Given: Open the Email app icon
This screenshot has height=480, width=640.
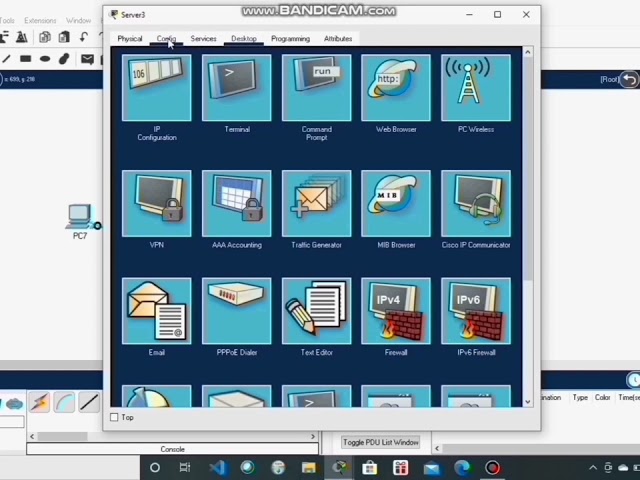Looking at the screenshot, I should coord(156,312).
